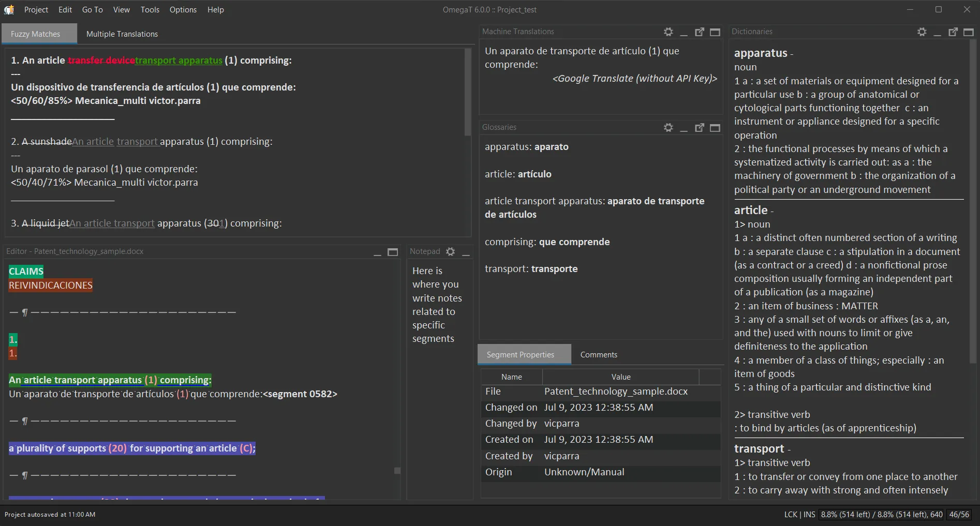Maximize the Glossaries panel
Image resolution: width=980 pixels, height=526 pixels.
[x=715, y=127]
